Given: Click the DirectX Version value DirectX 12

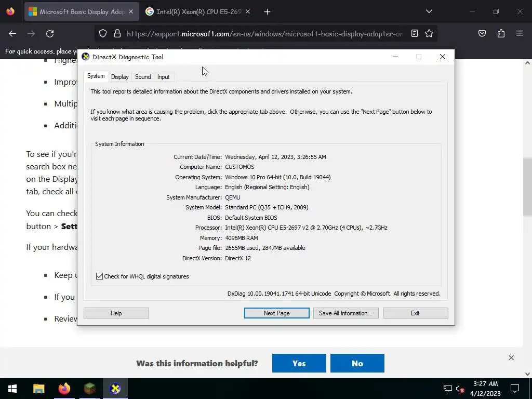Looking at the screenshot, I should point(238,258).
